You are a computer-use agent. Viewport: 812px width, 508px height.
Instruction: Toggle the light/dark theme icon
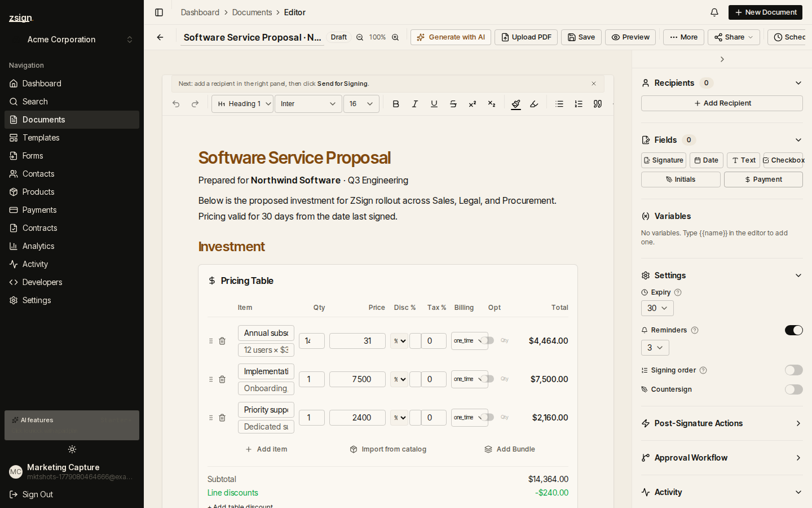pyautogui.click(x=72, y=449)
